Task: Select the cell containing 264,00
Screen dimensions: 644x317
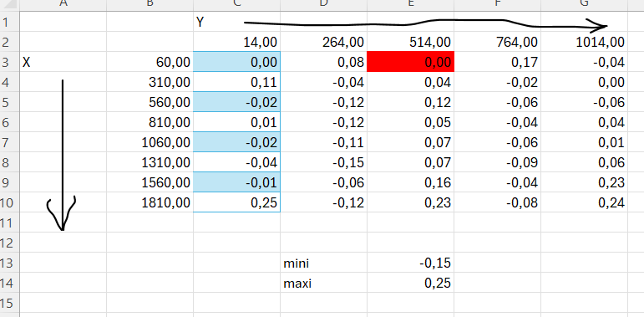Action: pos(323,42)
